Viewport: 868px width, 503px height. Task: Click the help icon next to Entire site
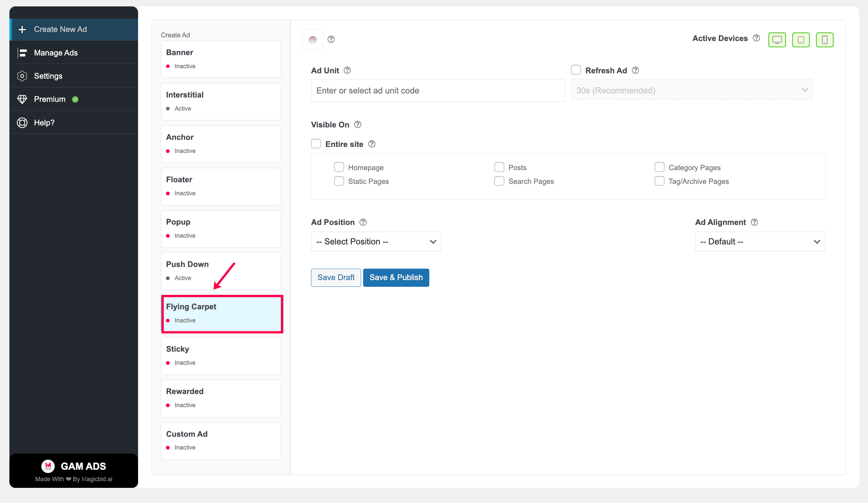(x=372, y=144)
